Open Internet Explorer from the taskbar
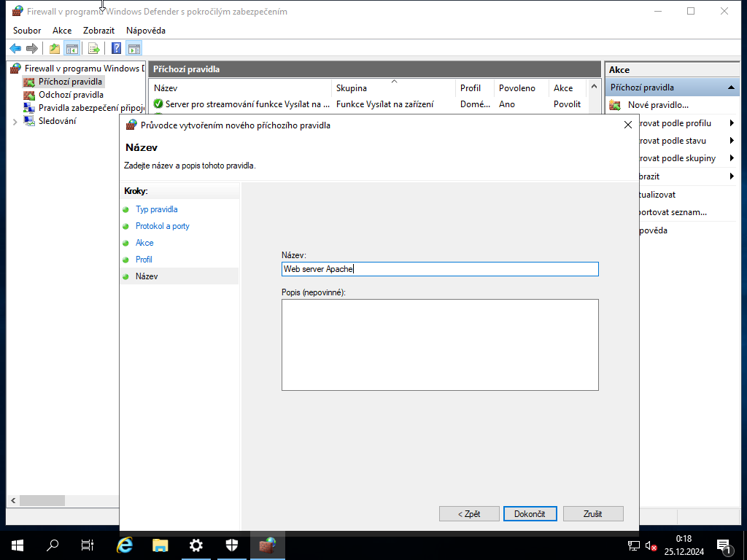 [x=124, y=545]
